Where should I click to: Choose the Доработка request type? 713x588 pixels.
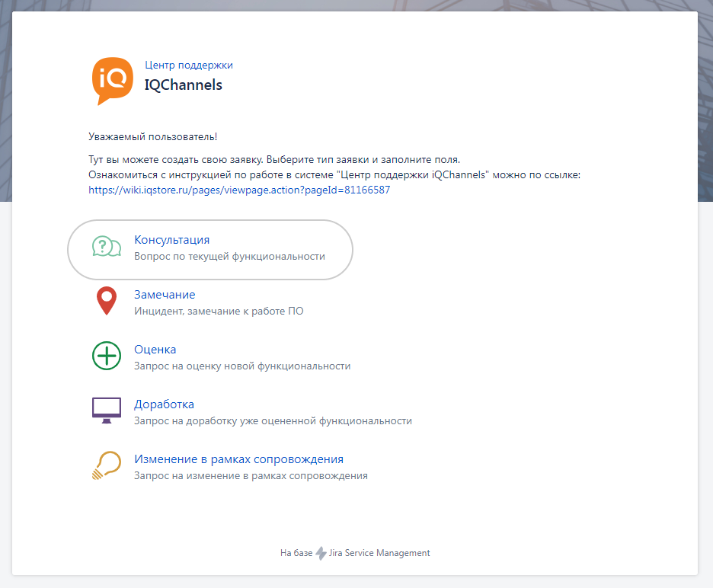click(164, 404)
